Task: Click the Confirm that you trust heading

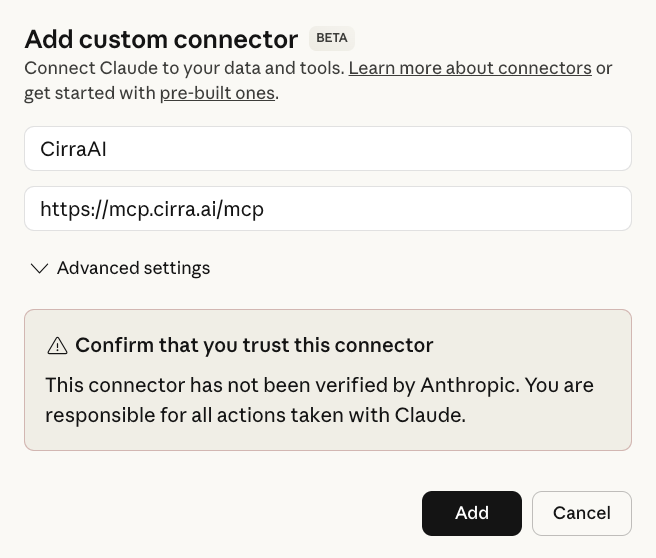Action: pos(254,345)
